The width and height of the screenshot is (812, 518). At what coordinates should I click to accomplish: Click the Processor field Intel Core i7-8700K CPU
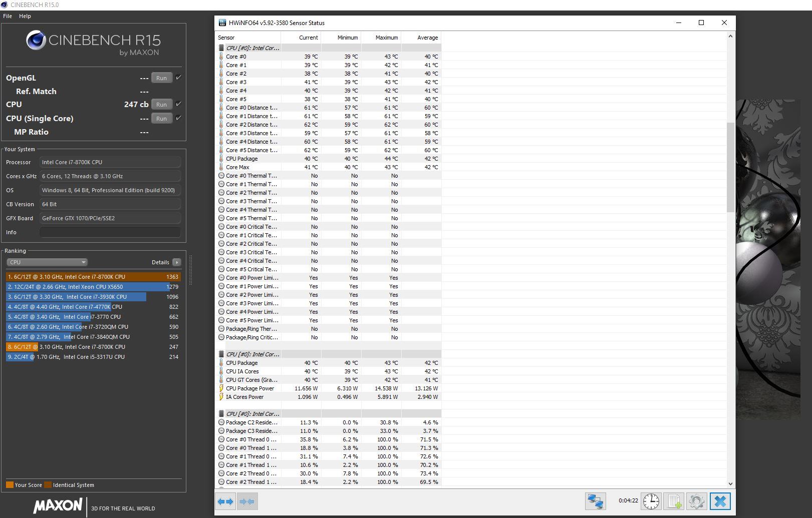coord(110,162)
